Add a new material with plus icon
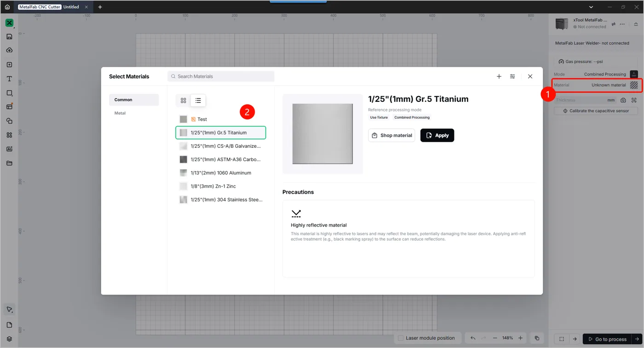 499,76
